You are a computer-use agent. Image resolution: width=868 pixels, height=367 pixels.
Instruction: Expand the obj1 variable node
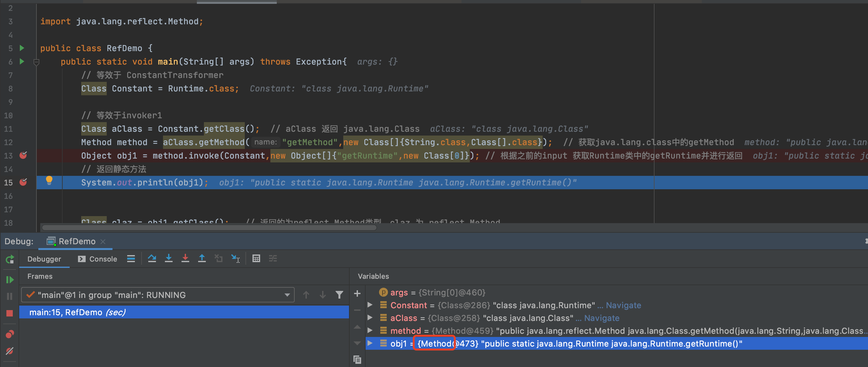tap(370, 343)
